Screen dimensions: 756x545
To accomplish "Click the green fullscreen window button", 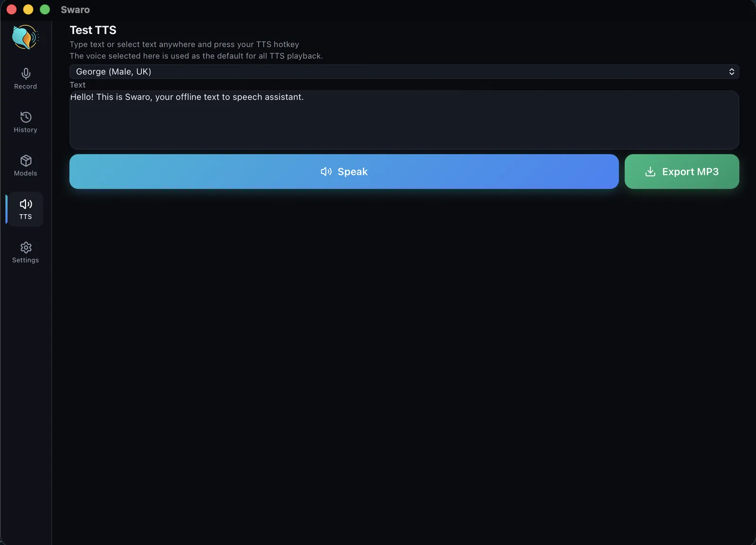I will click(x=45, y=9).
